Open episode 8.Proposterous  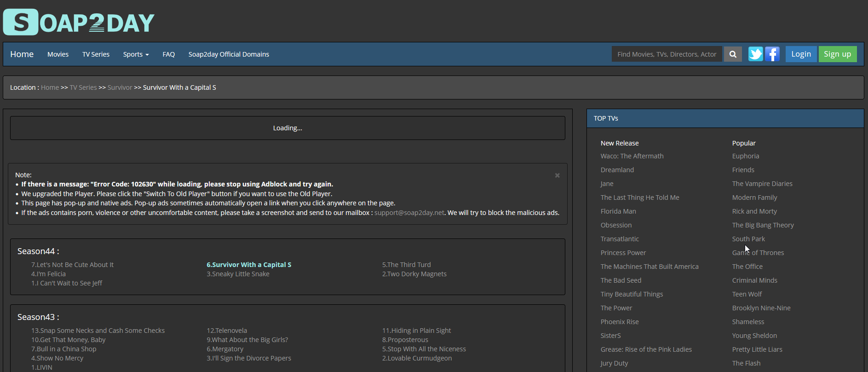click(x=405, y=340)
